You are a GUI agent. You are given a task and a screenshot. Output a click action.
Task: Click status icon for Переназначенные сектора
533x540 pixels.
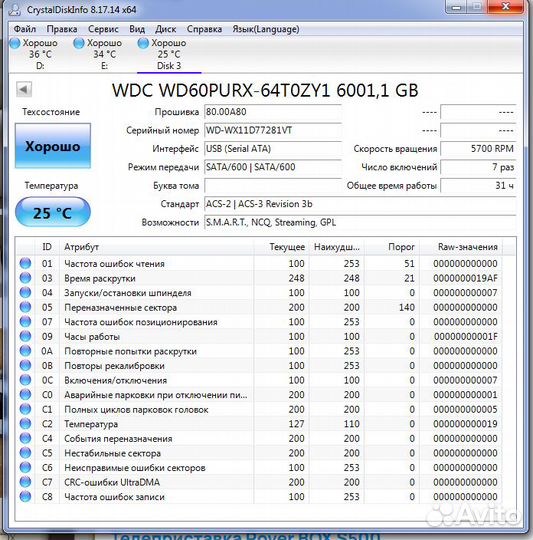click(25, 307)
